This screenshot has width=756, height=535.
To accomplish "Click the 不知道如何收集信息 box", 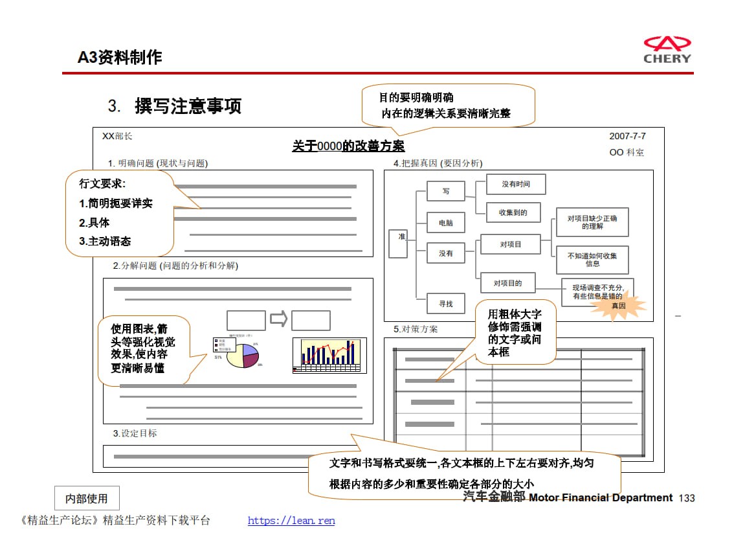I will point(592,260).
